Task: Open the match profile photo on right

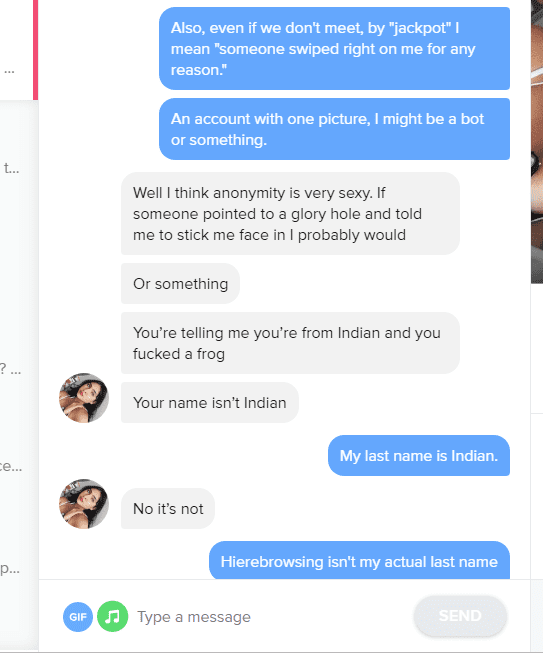Action: [537, 142]
